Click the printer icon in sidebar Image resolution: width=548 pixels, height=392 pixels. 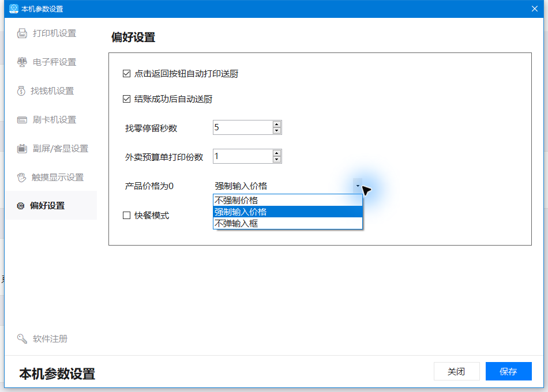(22, 33)
